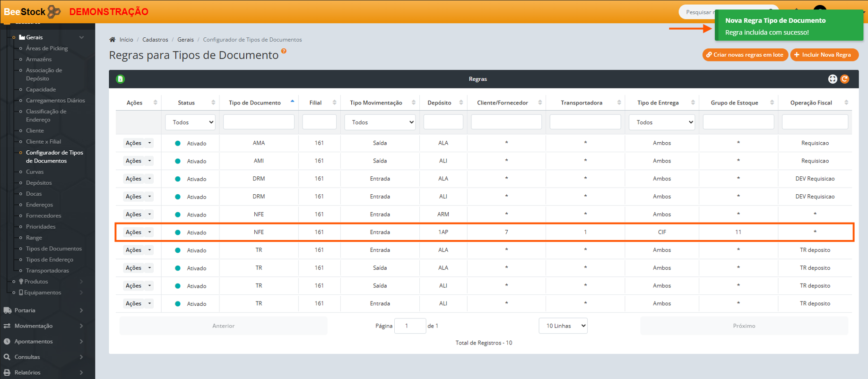The width and height of the screenshot is (868, 379).
Task: Click the home icon in breadcrumb
Action: [x=113, y=40]
